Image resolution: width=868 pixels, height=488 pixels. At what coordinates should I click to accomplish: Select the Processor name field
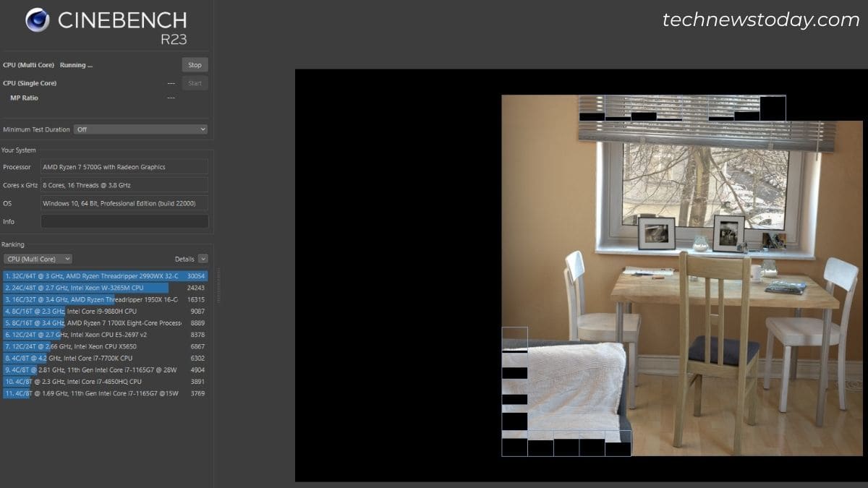tap(124, 167)
